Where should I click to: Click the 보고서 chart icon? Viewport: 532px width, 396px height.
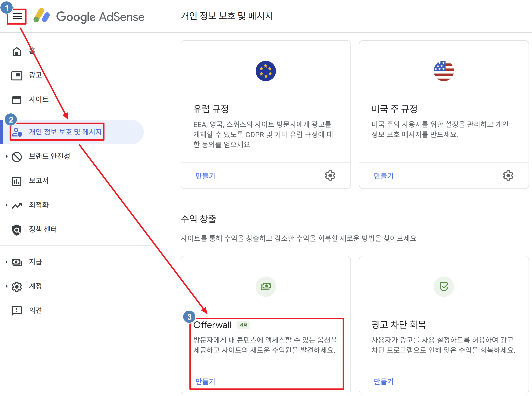(x=17, y=181)
